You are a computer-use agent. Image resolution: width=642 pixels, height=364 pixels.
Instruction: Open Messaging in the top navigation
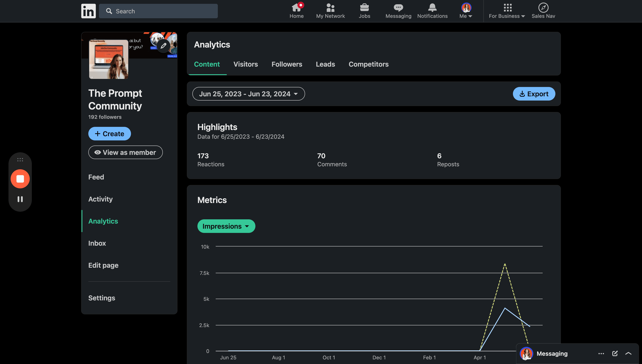[x=398, y=11]
